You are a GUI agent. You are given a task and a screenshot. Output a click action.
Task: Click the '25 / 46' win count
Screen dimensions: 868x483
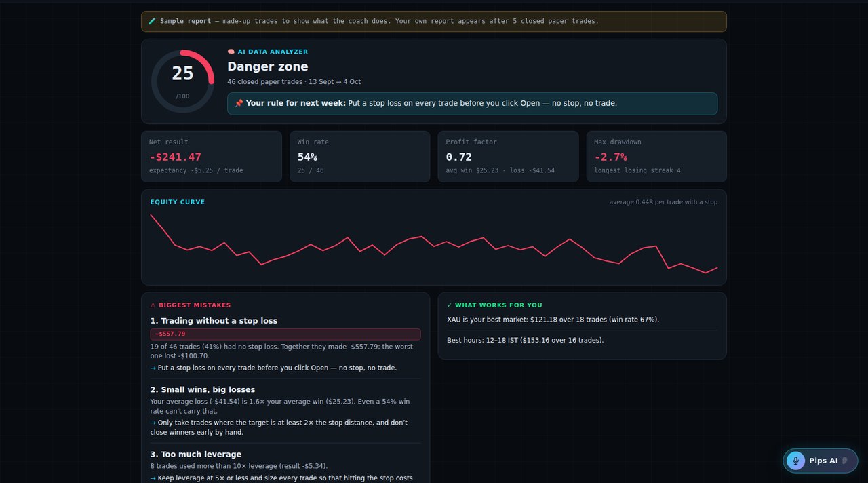click(x=311, y=170)
